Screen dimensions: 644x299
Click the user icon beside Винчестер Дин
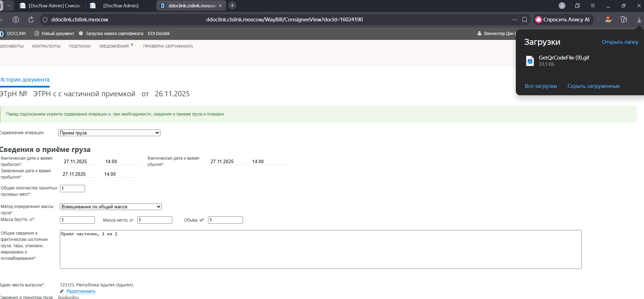[x=479, y=34]
